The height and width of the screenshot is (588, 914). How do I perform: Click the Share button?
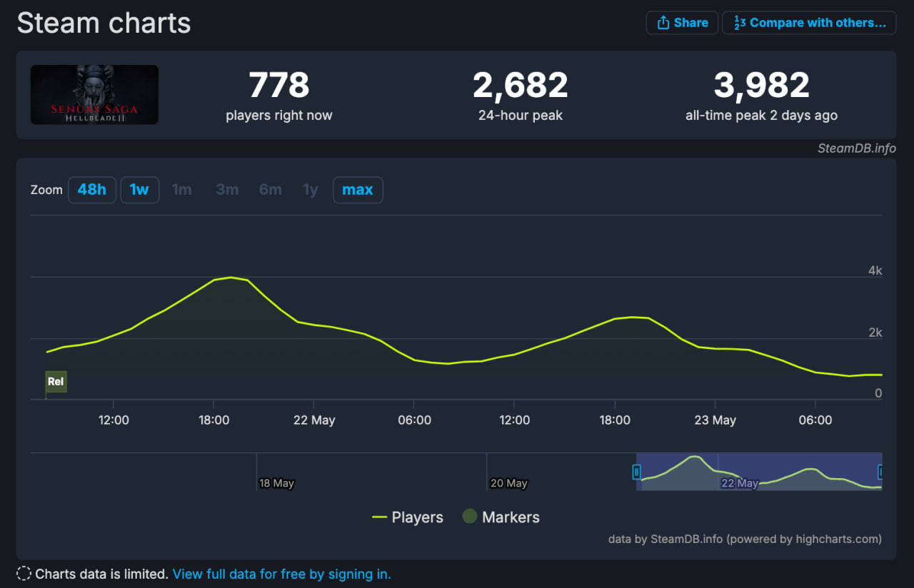click(682, 23)
